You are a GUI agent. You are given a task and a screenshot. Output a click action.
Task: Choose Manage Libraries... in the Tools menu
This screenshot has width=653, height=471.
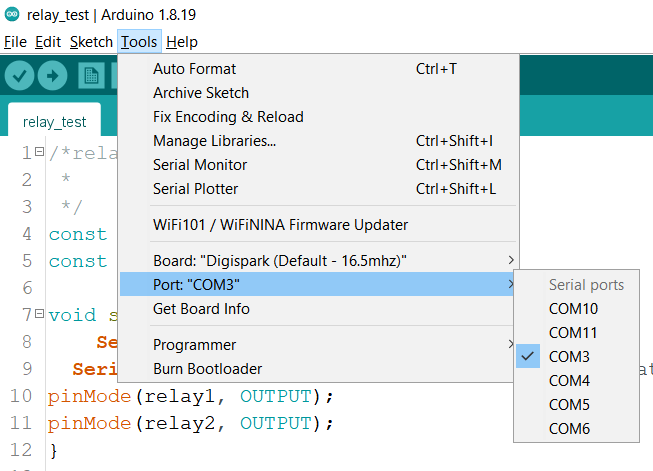pos(214,141)
